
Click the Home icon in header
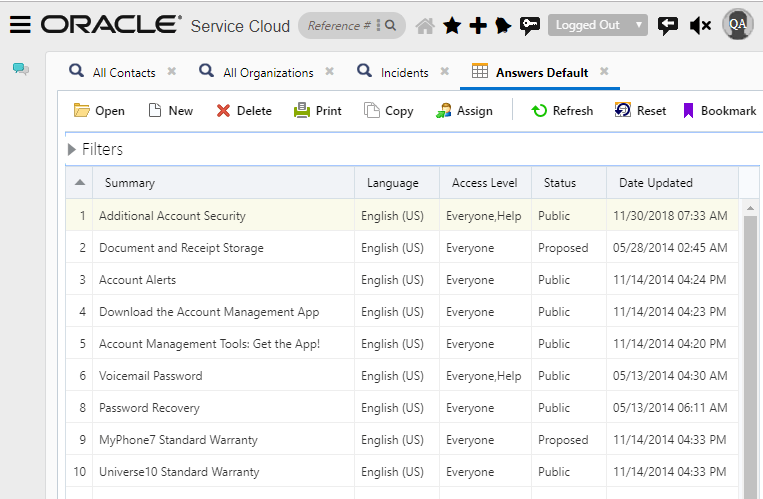425,25
